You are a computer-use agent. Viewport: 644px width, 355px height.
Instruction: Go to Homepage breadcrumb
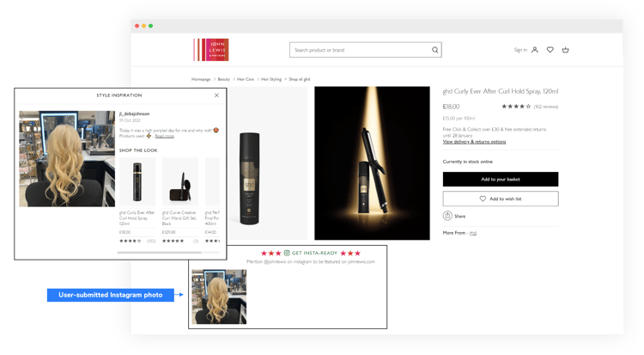pos(201,79)
